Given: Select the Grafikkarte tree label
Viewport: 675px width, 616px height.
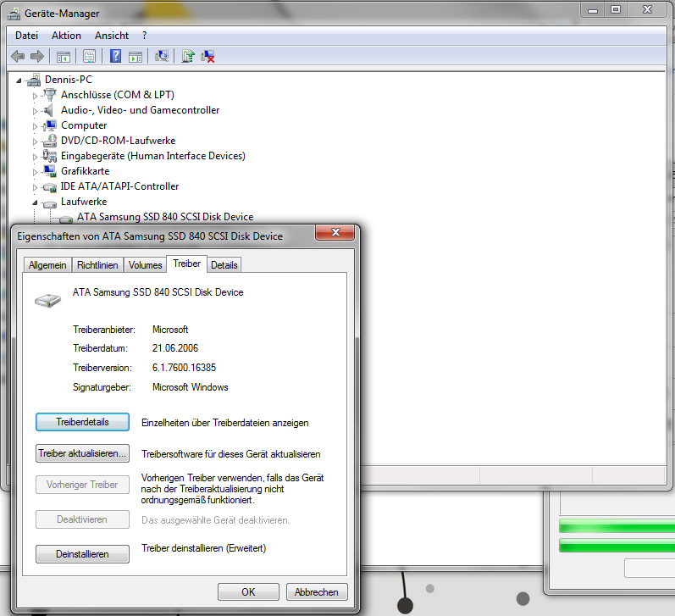Looking at the screenshot, I should pos(86,171).
